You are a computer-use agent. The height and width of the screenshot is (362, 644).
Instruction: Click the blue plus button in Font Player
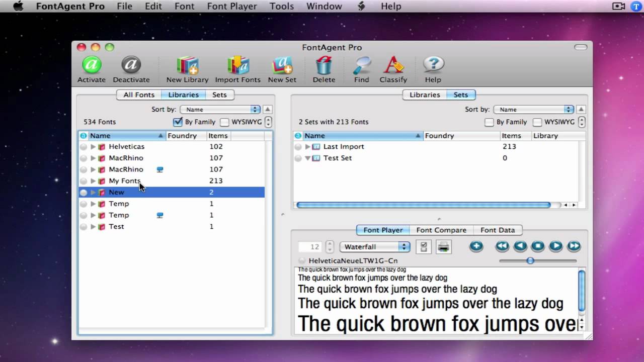click(476, 246)
